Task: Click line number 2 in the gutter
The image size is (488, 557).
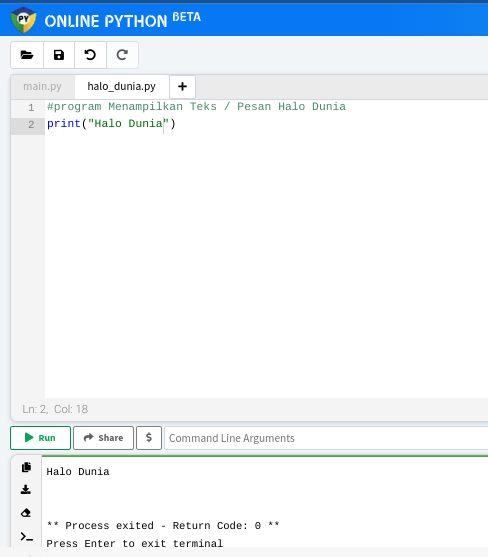Action: (31, 124)
